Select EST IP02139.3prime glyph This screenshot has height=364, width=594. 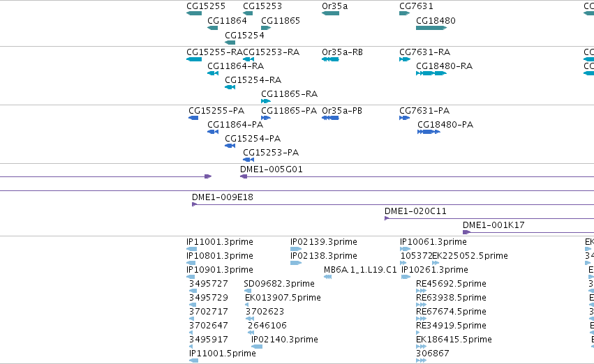tap(296, 249)
